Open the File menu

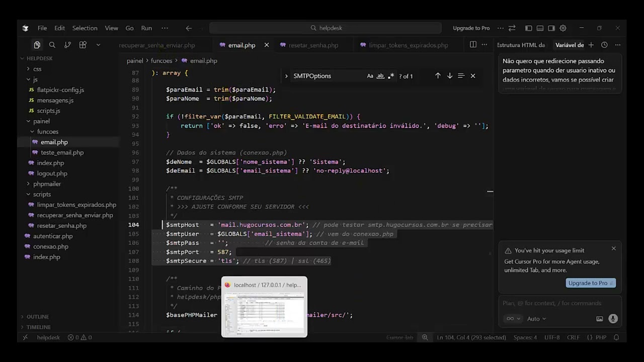tap(42, 28)
